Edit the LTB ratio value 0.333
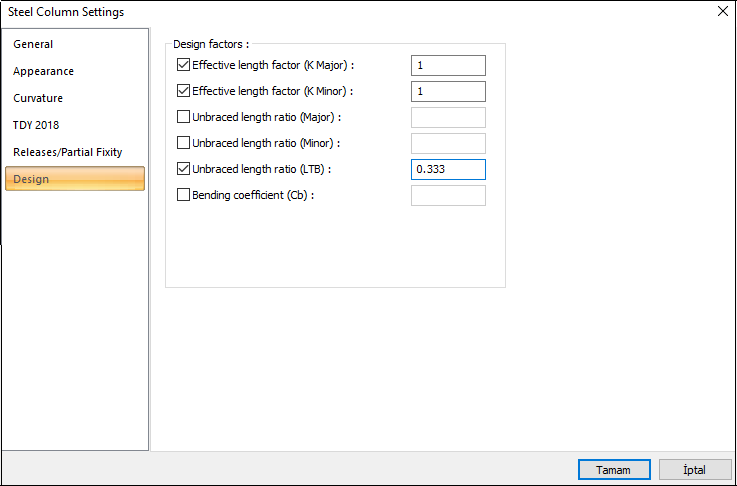737x486 pixels. [x=448, y=169]
